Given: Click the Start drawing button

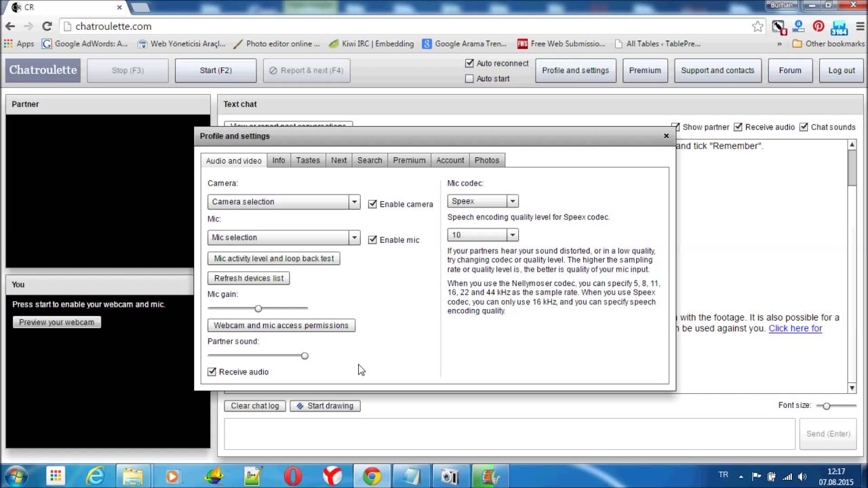Looking at the screenshot, I should point(325,405).
